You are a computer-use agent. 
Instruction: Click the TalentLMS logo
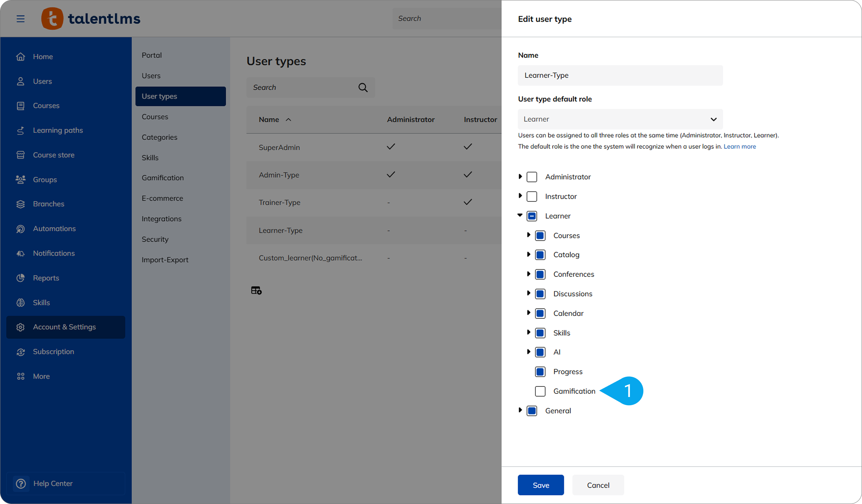coord(91,19)
